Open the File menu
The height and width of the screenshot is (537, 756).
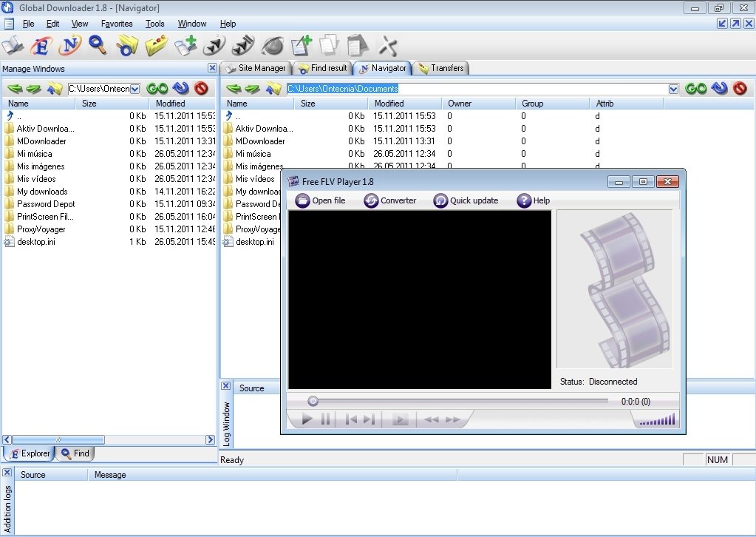(28, 24)
